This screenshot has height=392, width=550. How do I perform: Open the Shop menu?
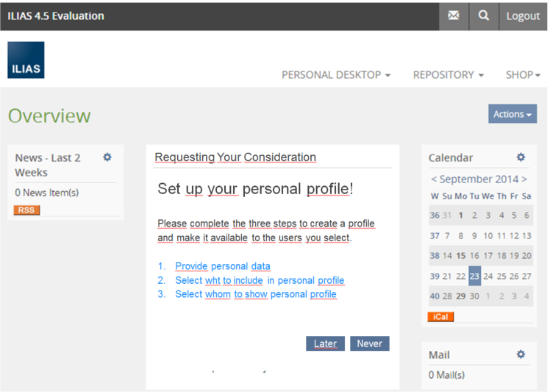pyautogui.click(x=523, y=75)
